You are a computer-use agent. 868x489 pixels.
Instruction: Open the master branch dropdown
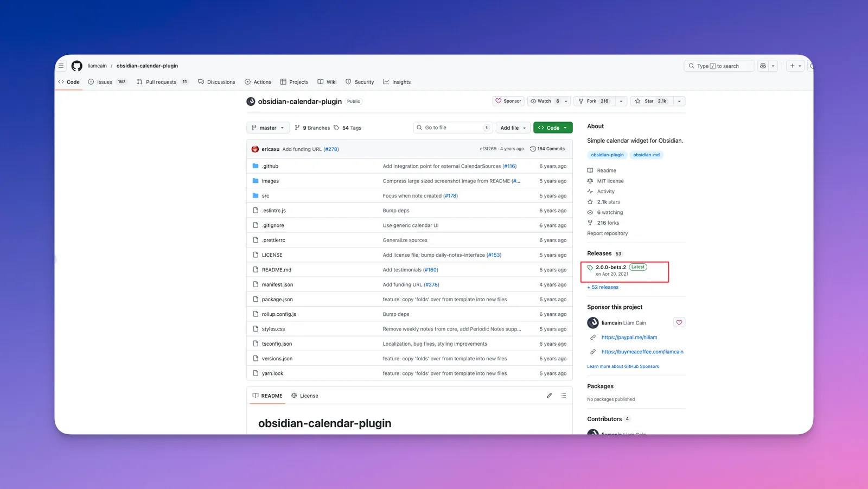point(268,128)
